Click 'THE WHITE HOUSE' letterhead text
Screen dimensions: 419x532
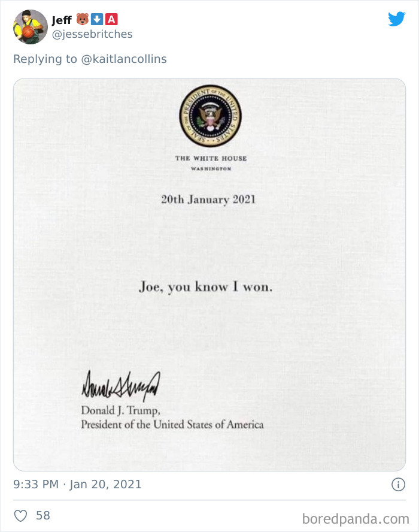click(x=211, y=158)
